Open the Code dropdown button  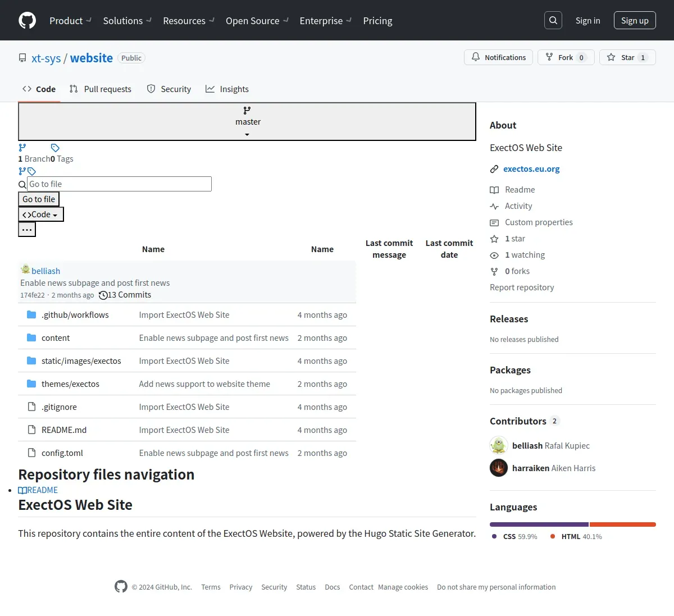pos(41,215)
